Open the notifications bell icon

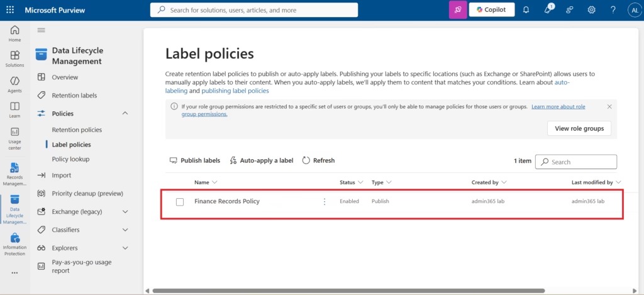coord(526,10)
